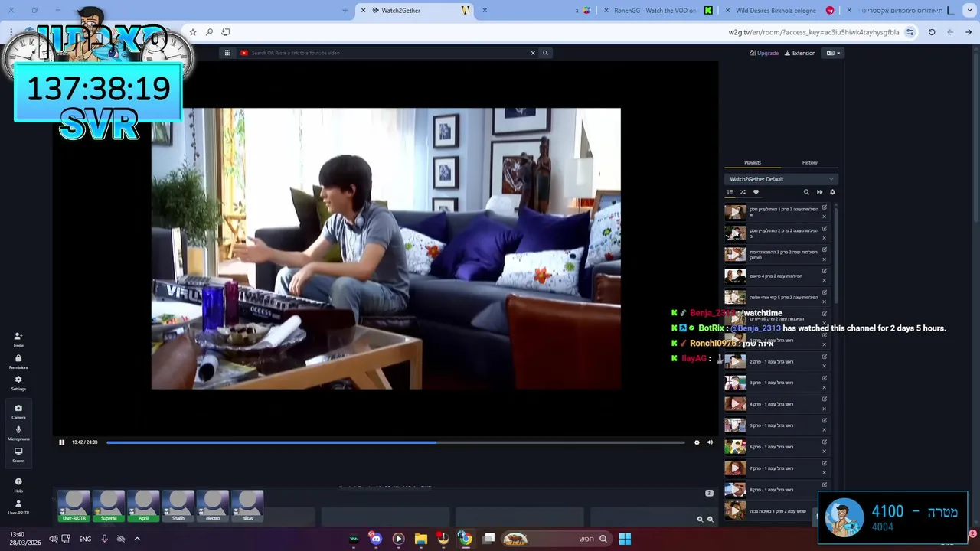Click the Upgrade link

coord(764,53)
